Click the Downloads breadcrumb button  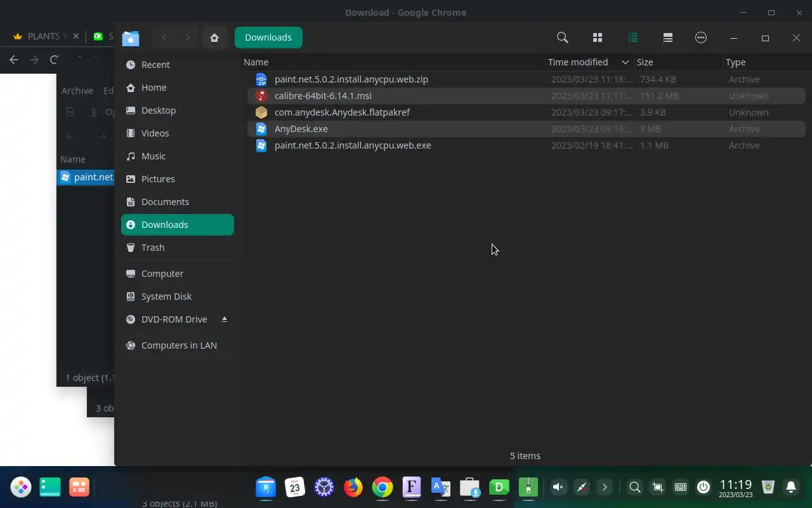(268, 37)
